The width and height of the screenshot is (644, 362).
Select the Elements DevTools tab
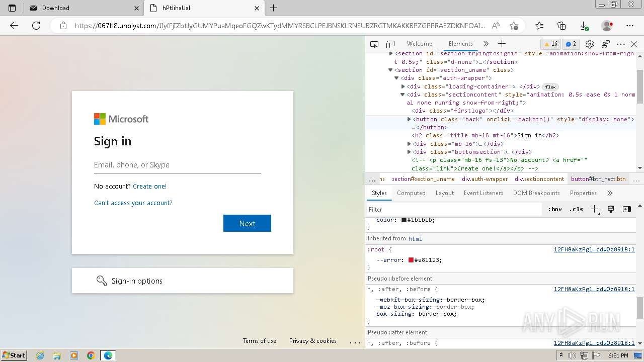pyautogui.click(x=461, y=44)
